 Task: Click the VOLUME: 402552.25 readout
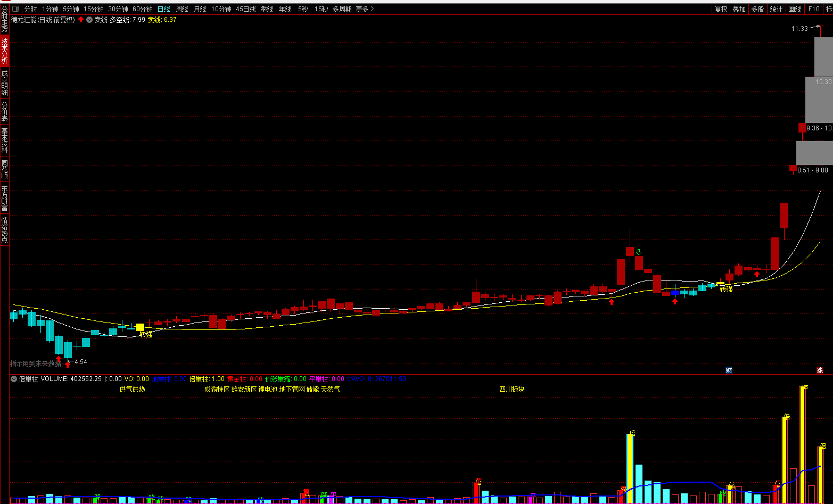coord(71,379)
